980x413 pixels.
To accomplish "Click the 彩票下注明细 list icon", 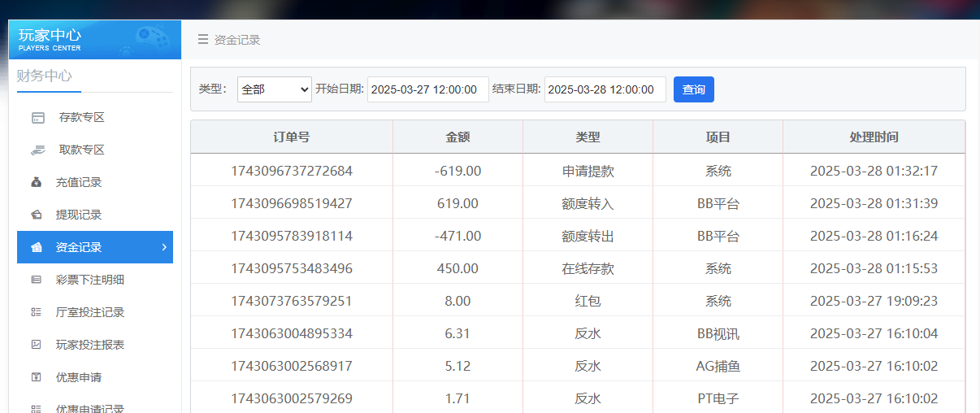I will (37, 280).
